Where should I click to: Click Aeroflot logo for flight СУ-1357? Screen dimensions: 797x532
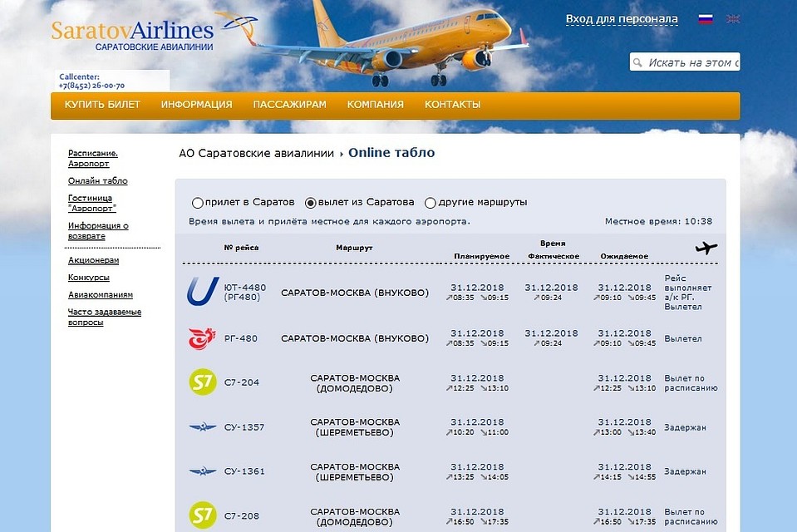pyautogui.click(x=203, y=427)
